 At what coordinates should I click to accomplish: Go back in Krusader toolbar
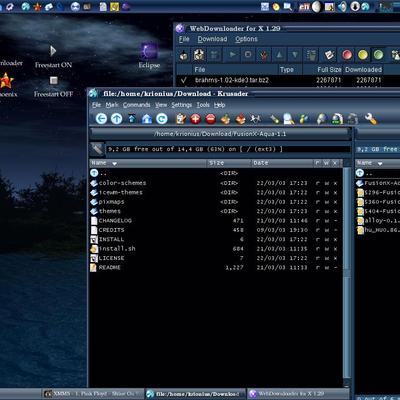101,119
